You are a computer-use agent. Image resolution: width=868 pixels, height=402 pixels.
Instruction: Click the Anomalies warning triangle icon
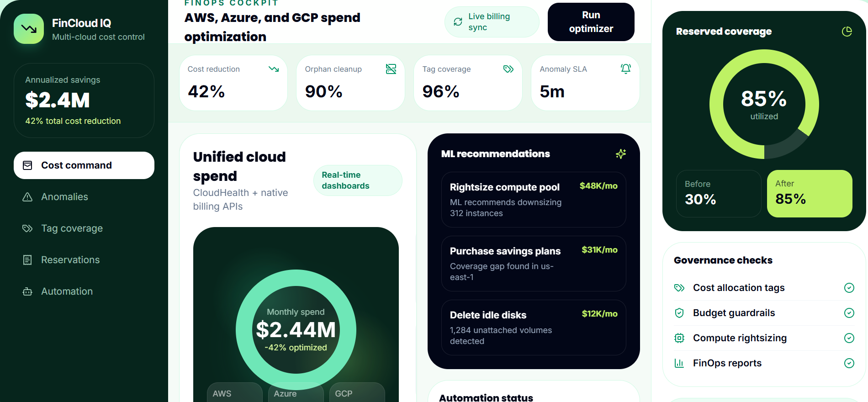pyautogui.click(x=27, y=197)
